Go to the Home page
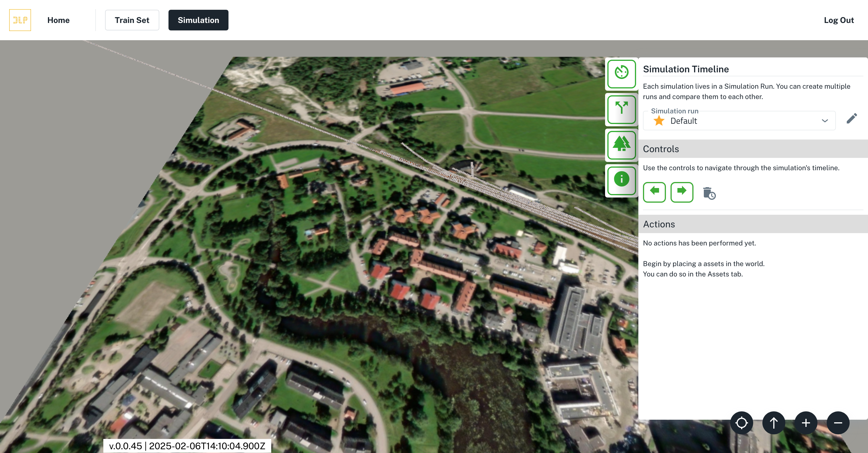 (58, 20)
